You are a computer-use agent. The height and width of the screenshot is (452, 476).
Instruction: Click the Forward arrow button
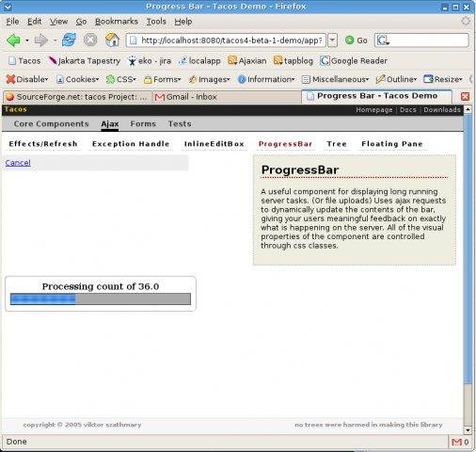[41, 40]
